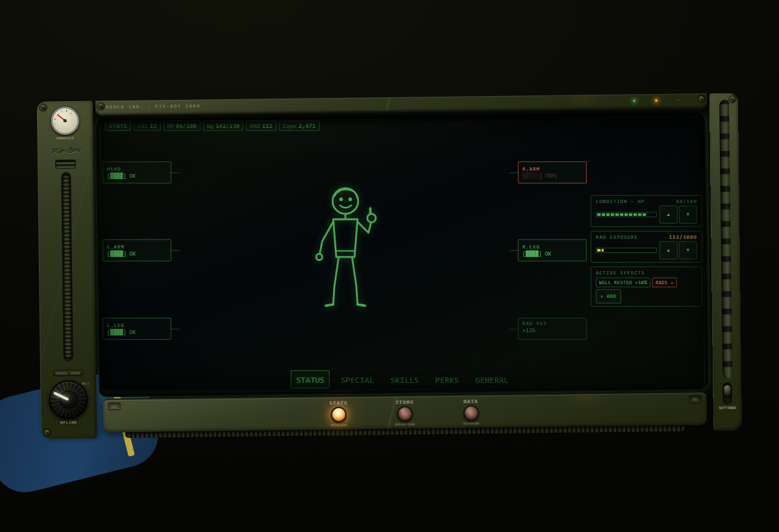Open the GENERAL tab
This screenshot has height=532, width=779.
pyautogui.click(x=491, y=380)
